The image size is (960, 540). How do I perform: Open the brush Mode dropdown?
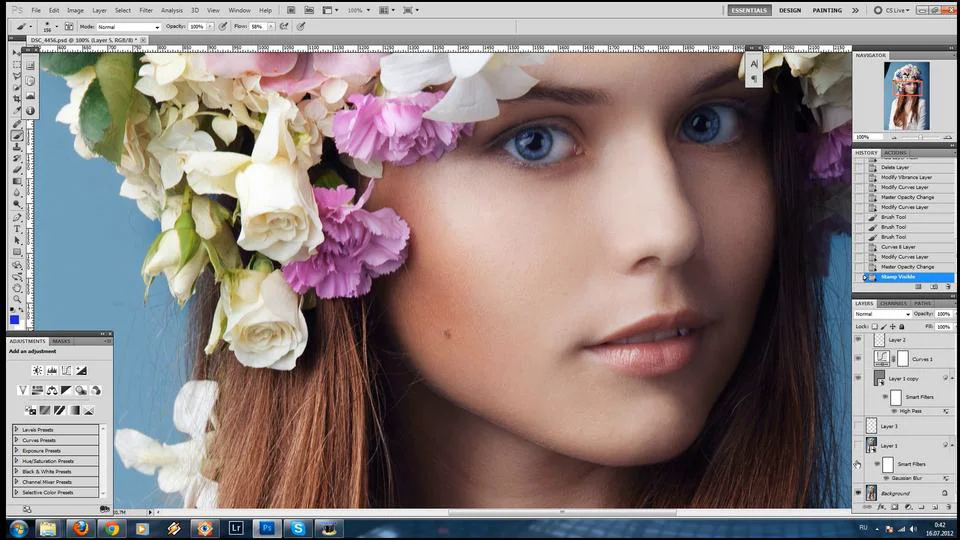click(128, 27)
